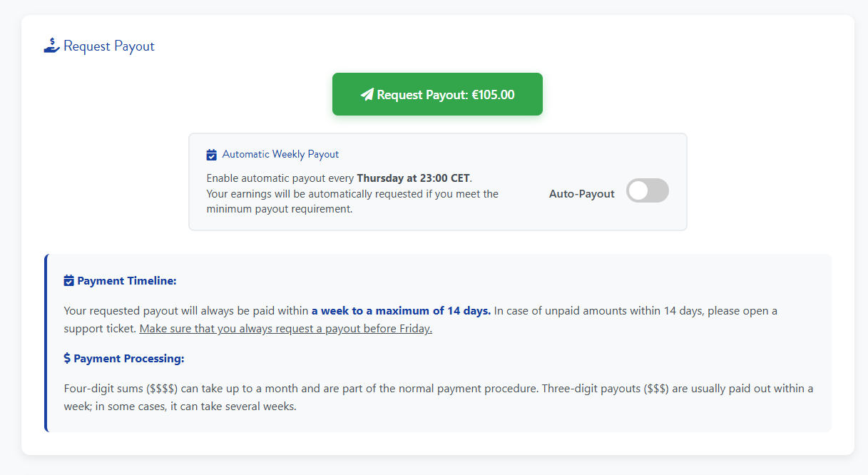Click the dollar sign icon beside Payment Processing
Viewport: 868px width, 475px height.
click(x=67, y=357)
